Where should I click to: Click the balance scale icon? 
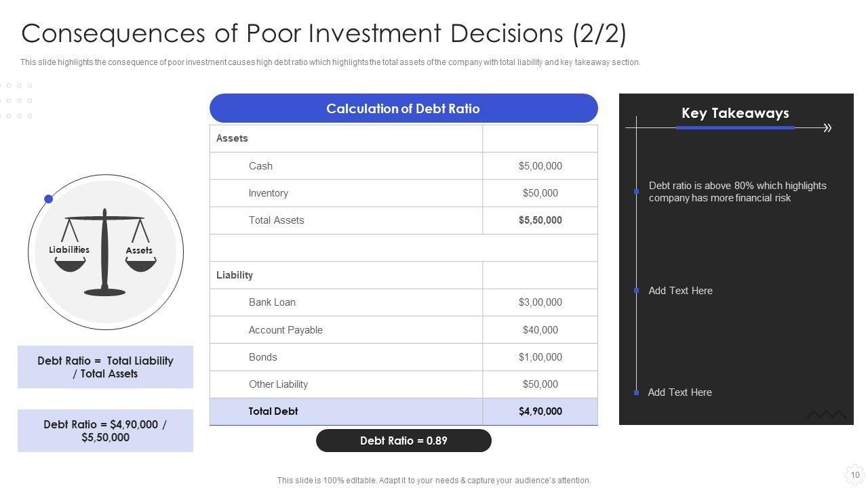[104, 252]
